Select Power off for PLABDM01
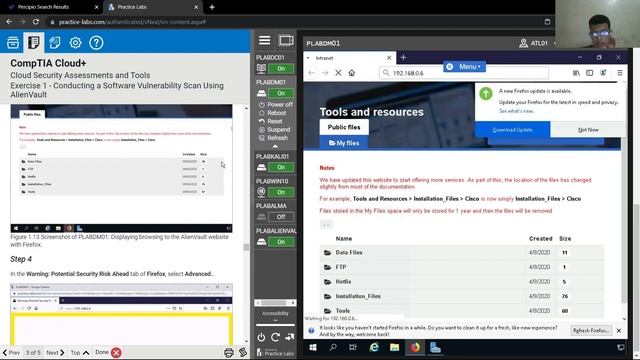 276,104
